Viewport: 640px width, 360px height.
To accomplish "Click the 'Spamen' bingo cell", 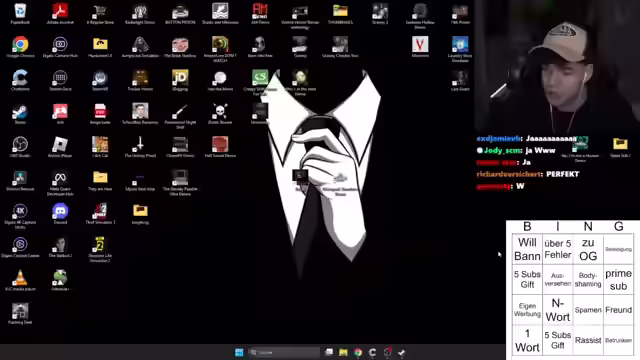I will pos(588,310).
